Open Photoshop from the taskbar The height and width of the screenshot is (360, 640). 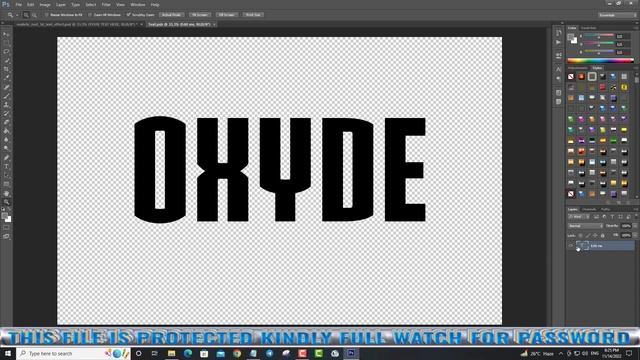pyautogui.click(x=351, y=353)
